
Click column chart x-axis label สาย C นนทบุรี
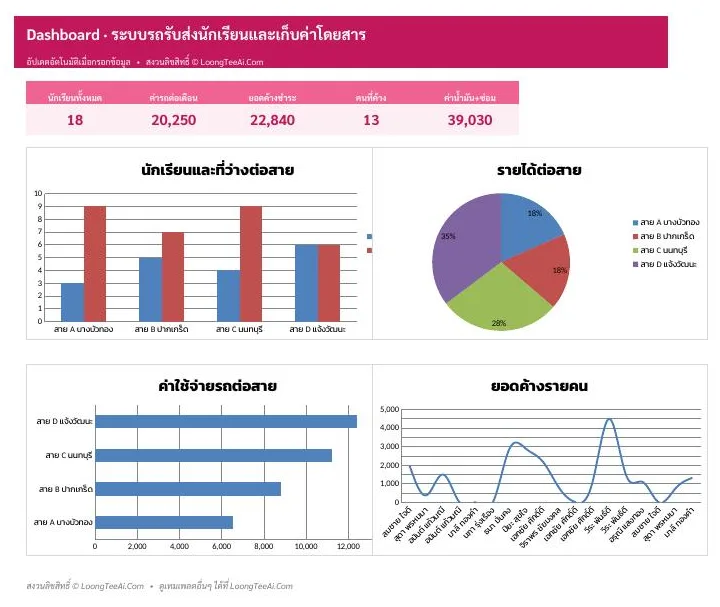(239, 329)
